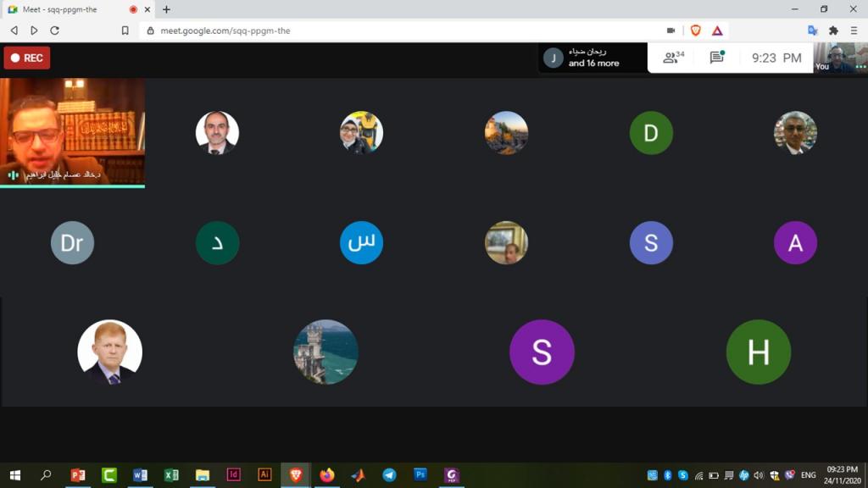Open Telegram from the taskbar
868x488 pixels.
(x=389, y=475)
